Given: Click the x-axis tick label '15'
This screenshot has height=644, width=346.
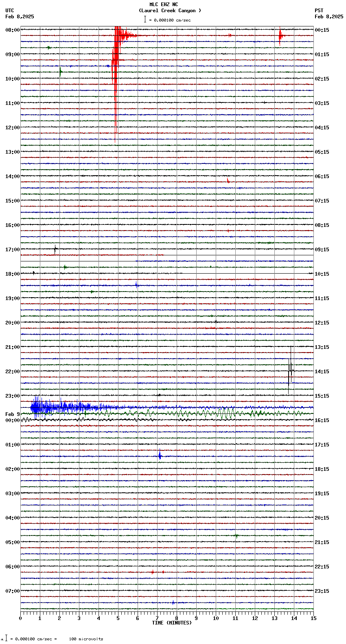Looking at the screenshot, I should pos(313,618).
